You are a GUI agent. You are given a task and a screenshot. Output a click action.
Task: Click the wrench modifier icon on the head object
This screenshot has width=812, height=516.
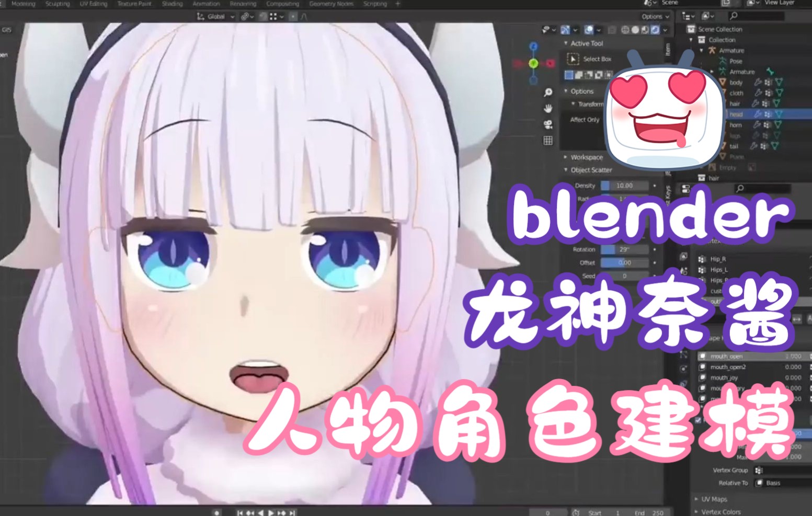(x=758, y=114)
